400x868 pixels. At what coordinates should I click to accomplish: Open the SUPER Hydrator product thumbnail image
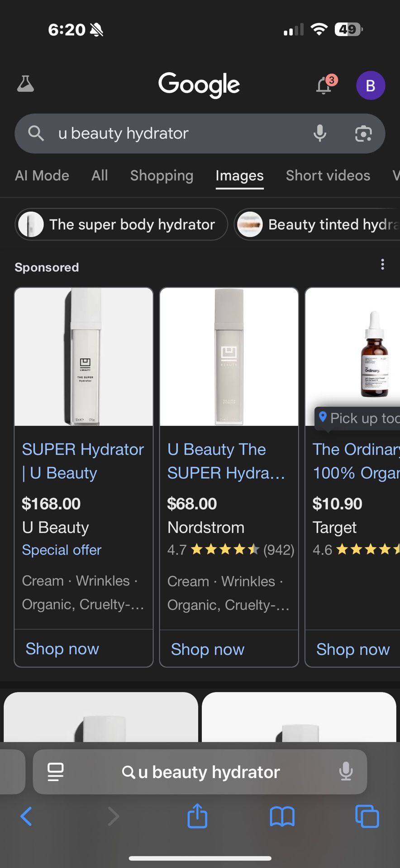83,357
